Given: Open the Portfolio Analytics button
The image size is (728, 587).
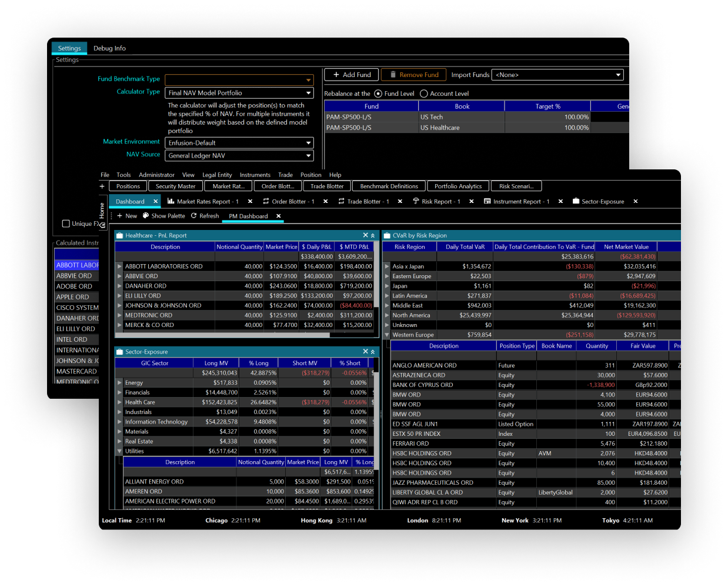Looking at the screenshot, I should tap(457, 186).
